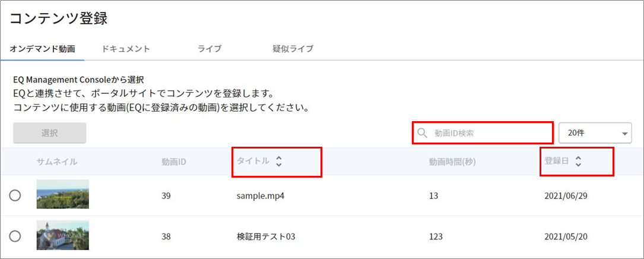The height and width of the screenshot is (259, 644).
Task: Sort by 登録日 using the sort arrows
Action: [578, 162]
